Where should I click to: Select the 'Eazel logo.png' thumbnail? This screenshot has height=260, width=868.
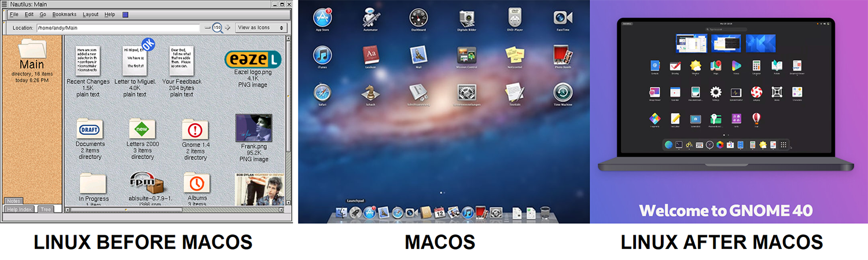(x=253, y=60)
